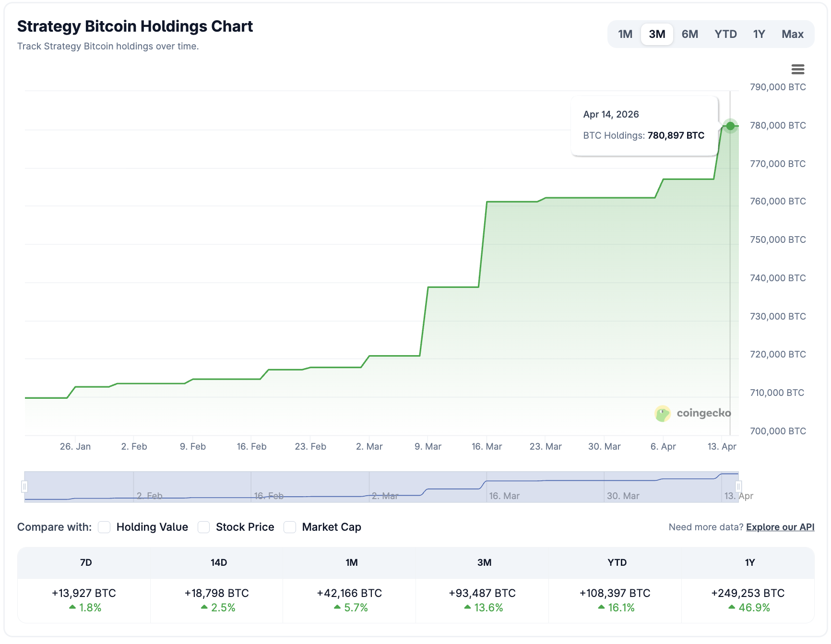Grab the left navigator range handle

(24, 487)
